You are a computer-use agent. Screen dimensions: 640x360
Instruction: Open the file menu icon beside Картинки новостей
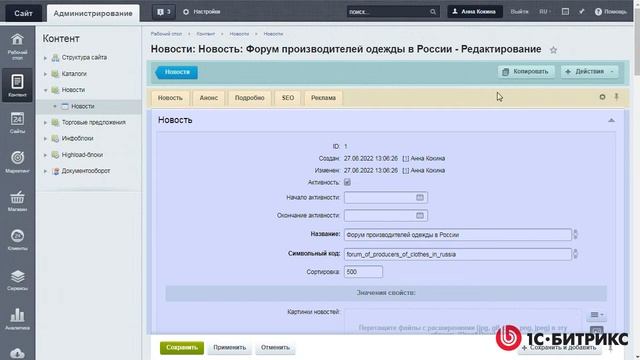(x=596, y=315)
